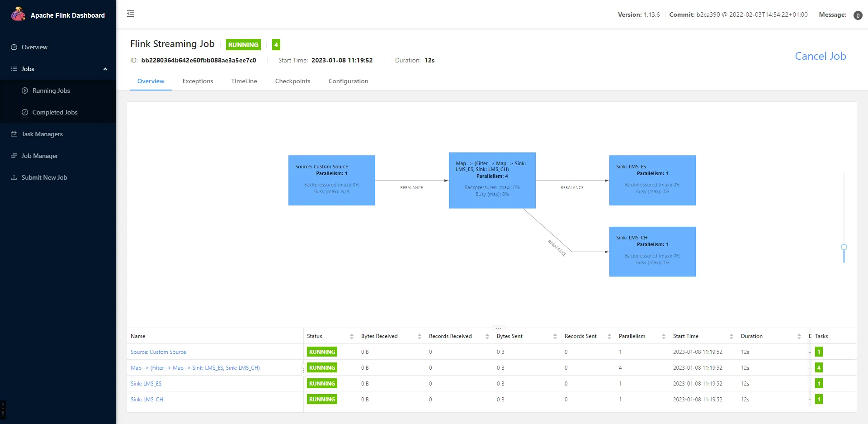The image size is (868, 424).
Task: Open the Checkpoints tab
Action: (292, 81)
